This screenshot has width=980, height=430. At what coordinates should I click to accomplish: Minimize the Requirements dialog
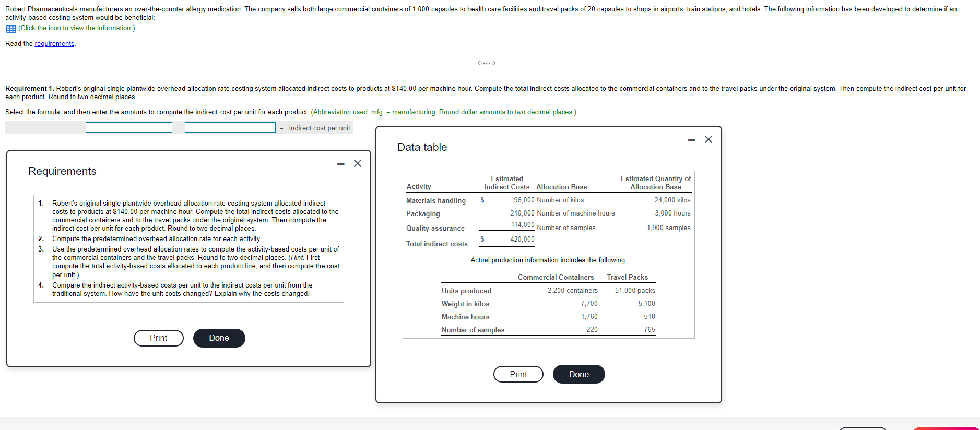[341, 164]
